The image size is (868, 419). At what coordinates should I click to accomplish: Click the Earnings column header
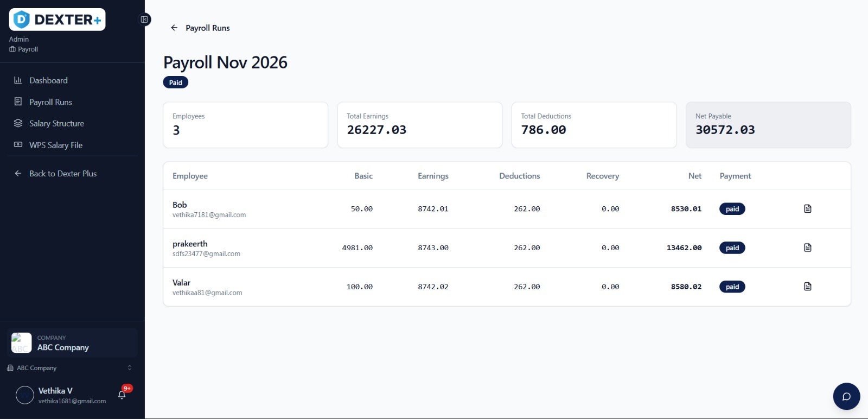click(x=433, y=176)
